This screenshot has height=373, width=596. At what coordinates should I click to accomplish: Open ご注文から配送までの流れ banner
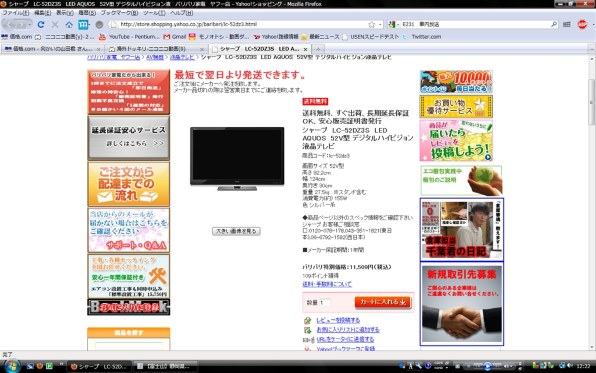click(128, 184)
